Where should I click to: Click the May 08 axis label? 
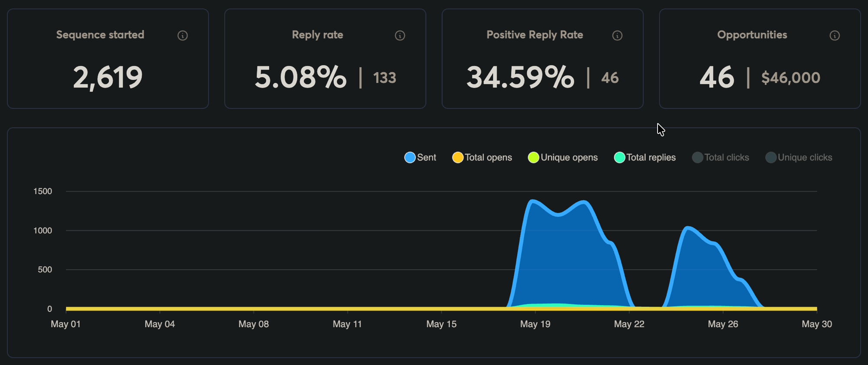253,324
